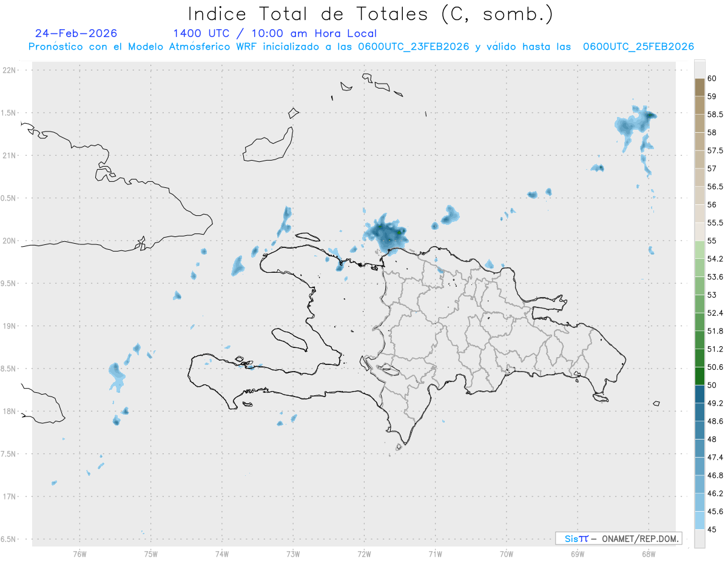Click the colorbar value "48.6"
This screenshot has width=728, height=562.
tap(715, 421)
